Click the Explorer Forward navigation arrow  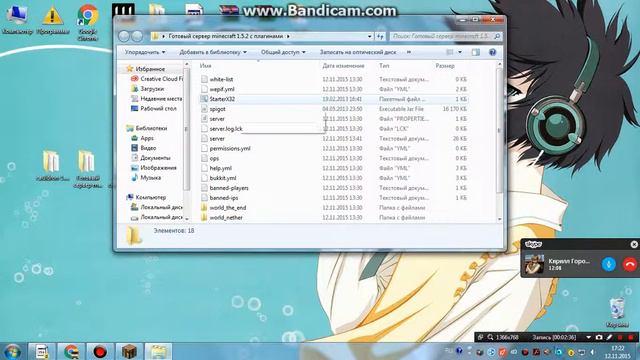[x=138, y=36]
